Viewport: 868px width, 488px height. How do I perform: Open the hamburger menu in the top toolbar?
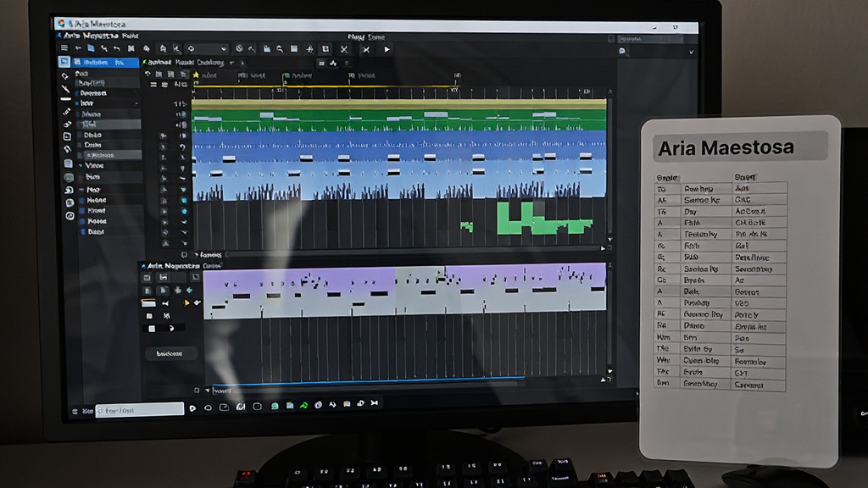tap(64, 48)
